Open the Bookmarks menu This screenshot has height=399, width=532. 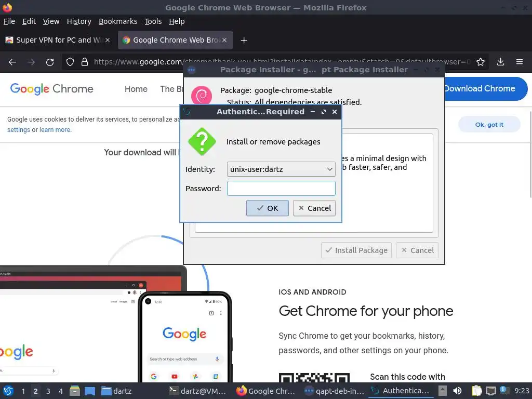[x=118, y=21]
